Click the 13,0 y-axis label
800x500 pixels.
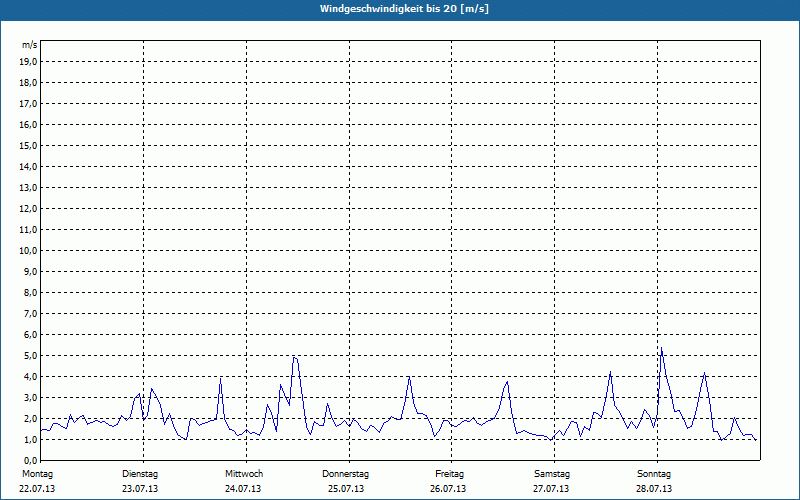(27, 187)
